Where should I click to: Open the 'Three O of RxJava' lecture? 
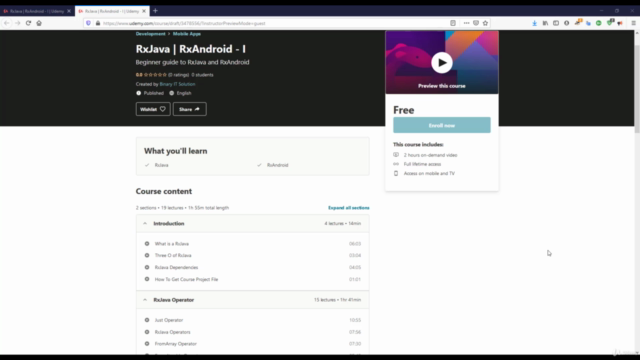tap(173, 256)
